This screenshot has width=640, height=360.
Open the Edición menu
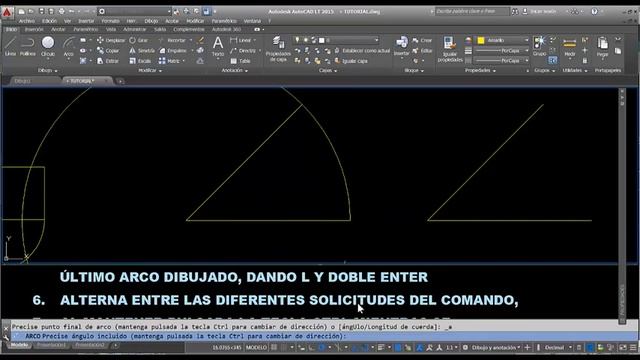(49, 21)
